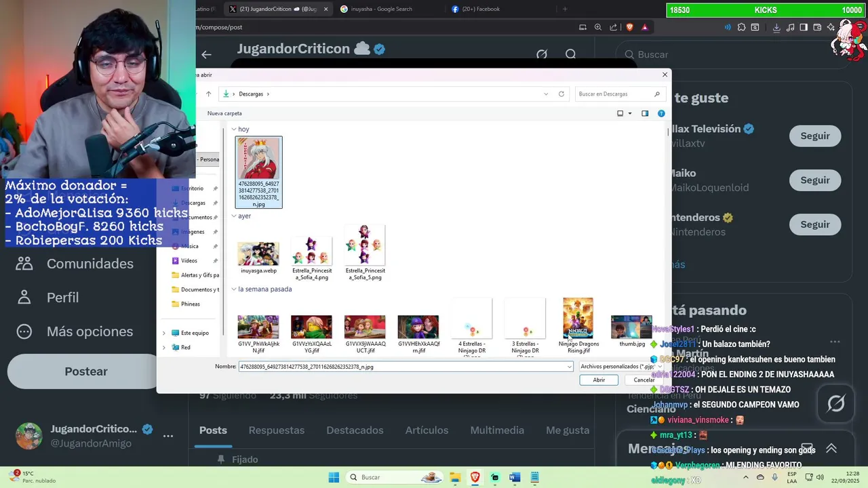The height and width of the screenshot is (488, 868).
Task: Click the share page icon in address bar
Action: point(614,27)
